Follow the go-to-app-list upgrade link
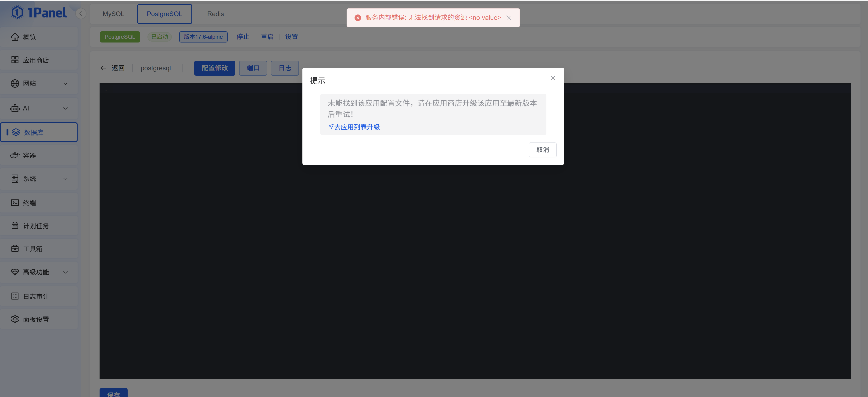This screenshot has height=397, width=868. 354,127
